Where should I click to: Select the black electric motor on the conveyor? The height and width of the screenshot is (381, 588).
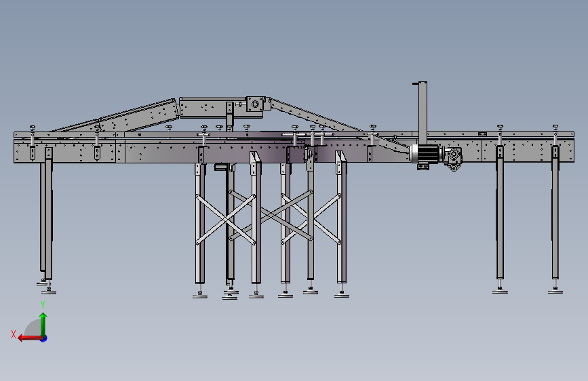coord(426,154)
